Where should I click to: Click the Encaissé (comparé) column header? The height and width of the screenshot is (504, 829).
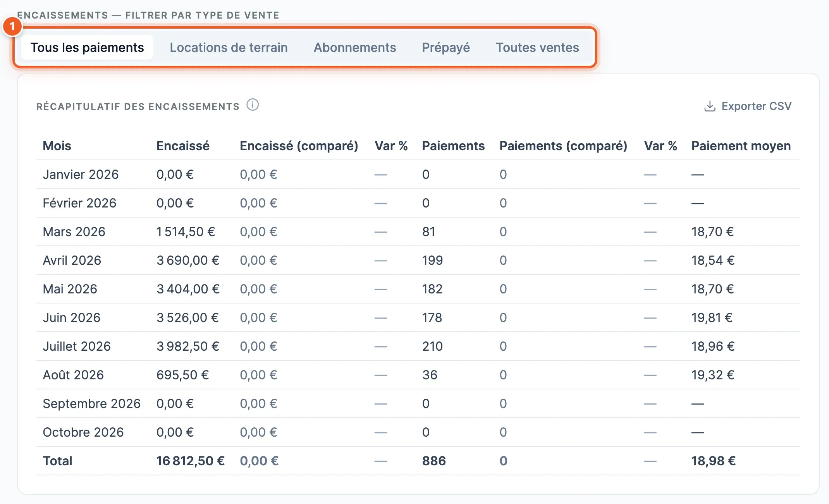point(299,146)
